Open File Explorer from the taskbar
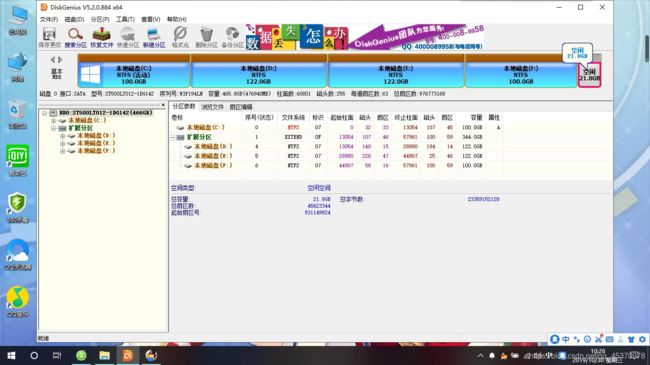650x365 pixels. point(104,355)
